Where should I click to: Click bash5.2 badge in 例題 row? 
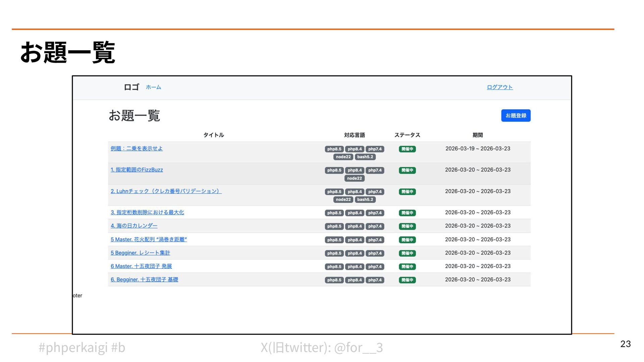click(365, 157)
